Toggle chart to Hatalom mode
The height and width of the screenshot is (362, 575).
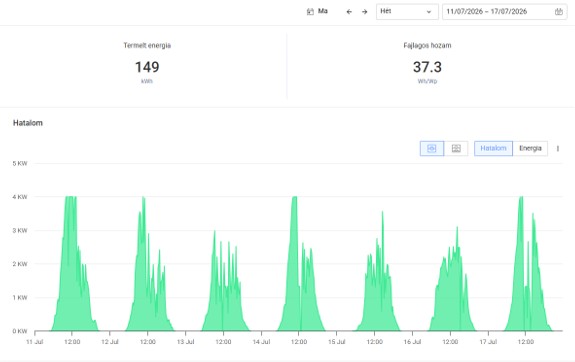493,149
